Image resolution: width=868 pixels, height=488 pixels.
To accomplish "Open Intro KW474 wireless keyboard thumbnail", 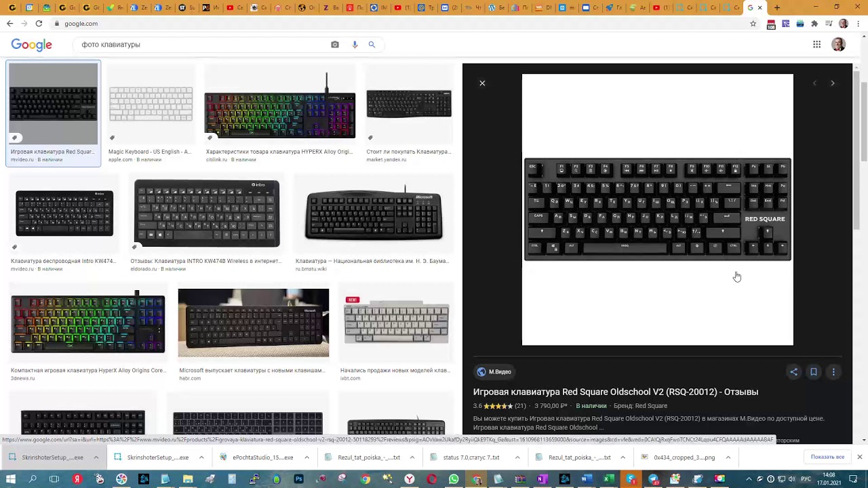I will [x=64, y=213].
